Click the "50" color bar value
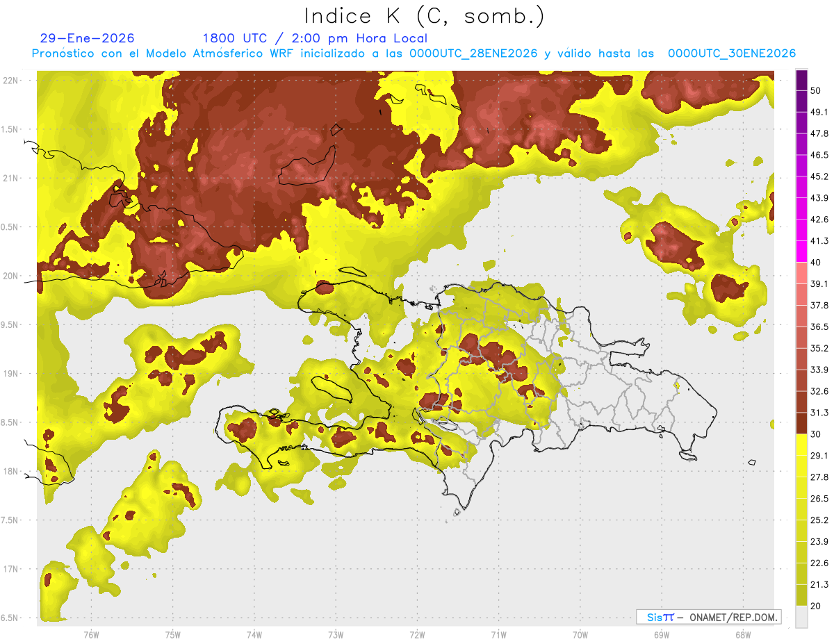The height and width of the screenshot is (644, 834). [x=816, y=90]
